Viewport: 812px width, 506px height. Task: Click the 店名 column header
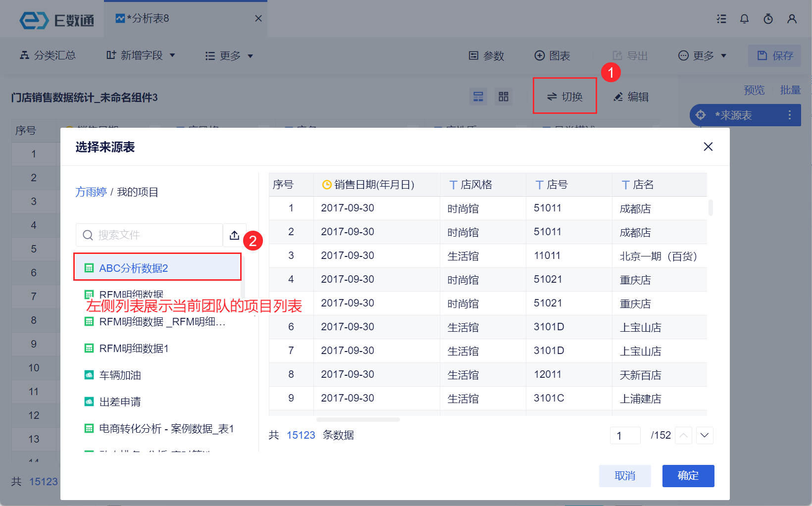[660, 185]
